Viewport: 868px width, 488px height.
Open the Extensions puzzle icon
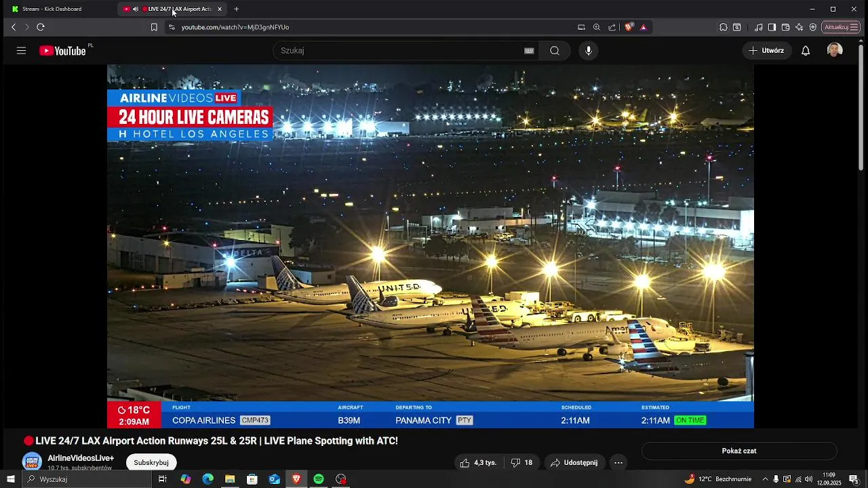(x=724, y=27)
